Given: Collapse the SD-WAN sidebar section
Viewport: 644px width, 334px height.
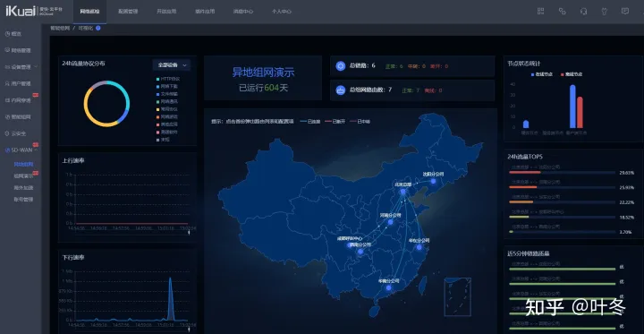Looking at the screenshot, I should (x=21, y=150).
